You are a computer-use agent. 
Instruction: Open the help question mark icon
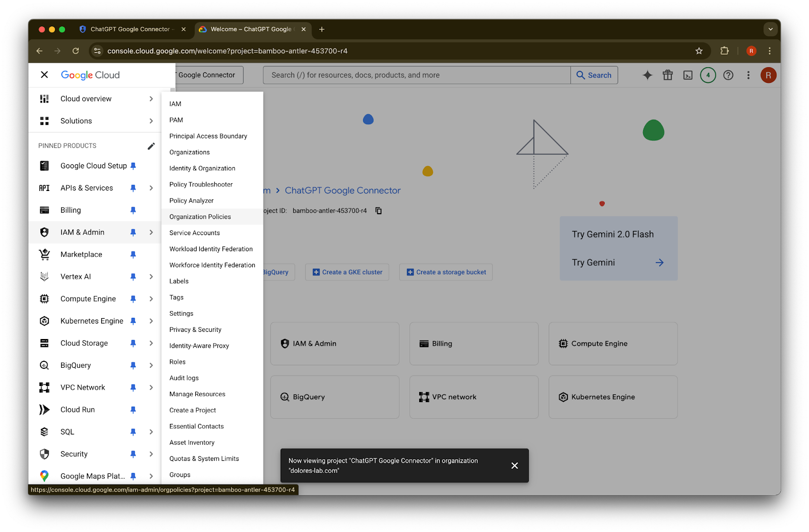(728, 75)
